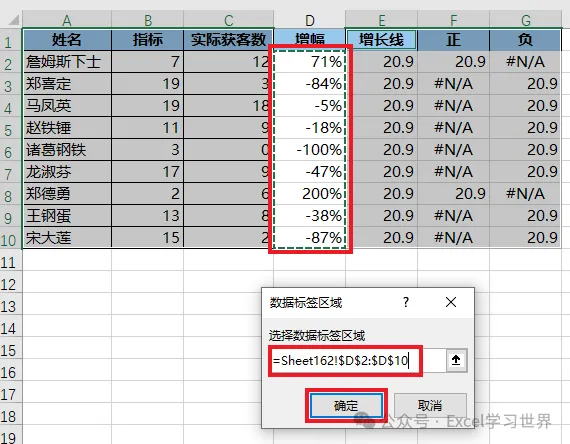
Task: Click #N/A in 负 column row 8
Action: 525,194
